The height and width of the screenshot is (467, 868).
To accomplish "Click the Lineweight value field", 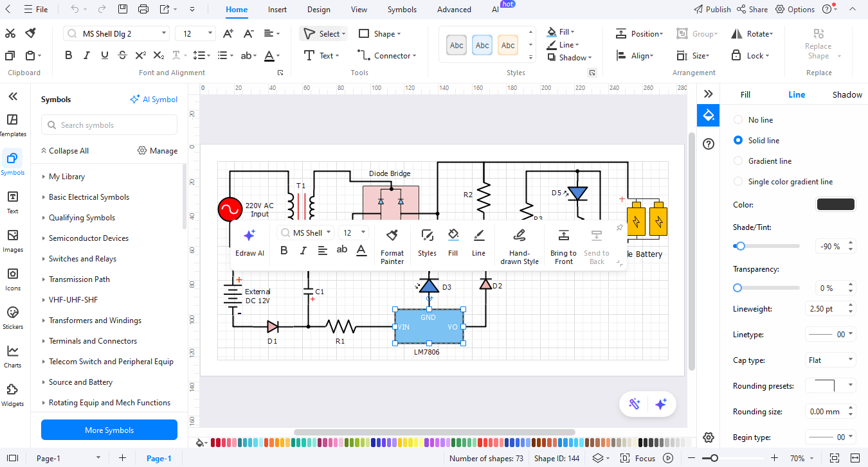I will [826, 309].
